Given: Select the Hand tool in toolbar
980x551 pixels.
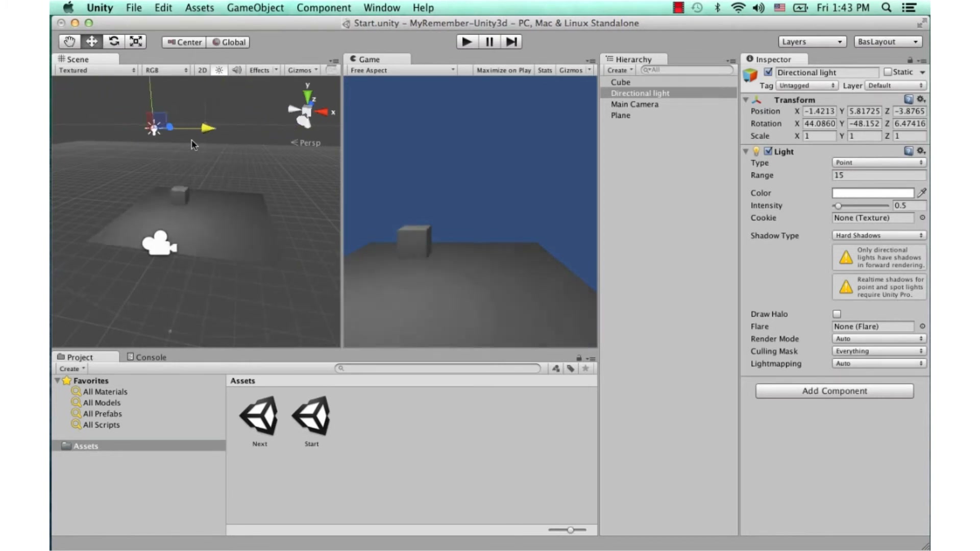Looking at the screenshot, I should point(69,42).
